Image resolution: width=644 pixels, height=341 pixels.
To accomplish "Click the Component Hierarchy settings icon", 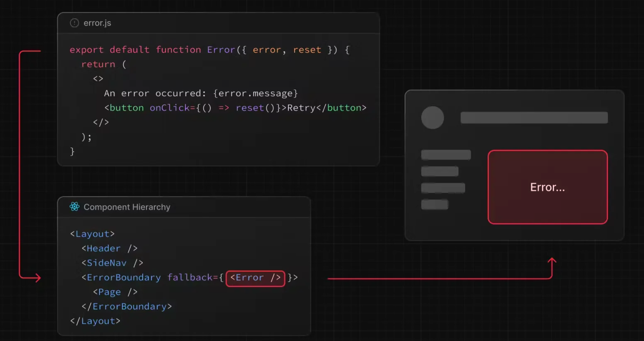I will click(75, 207).
